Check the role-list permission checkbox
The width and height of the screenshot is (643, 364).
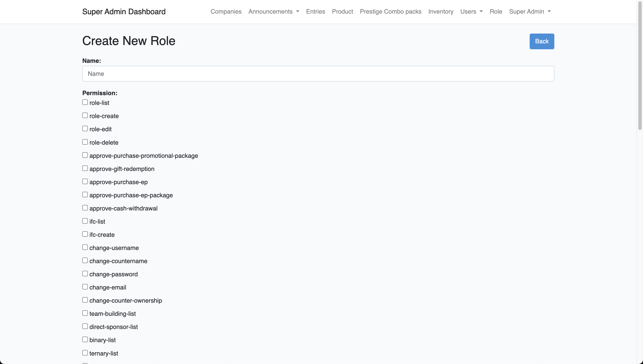[85, 102]
